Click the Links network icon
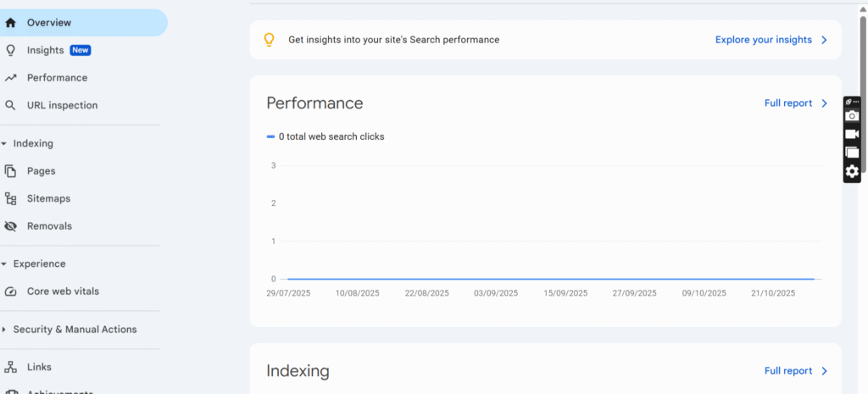The height and width of the screenshot is (394, 868). tap(10, 368)
